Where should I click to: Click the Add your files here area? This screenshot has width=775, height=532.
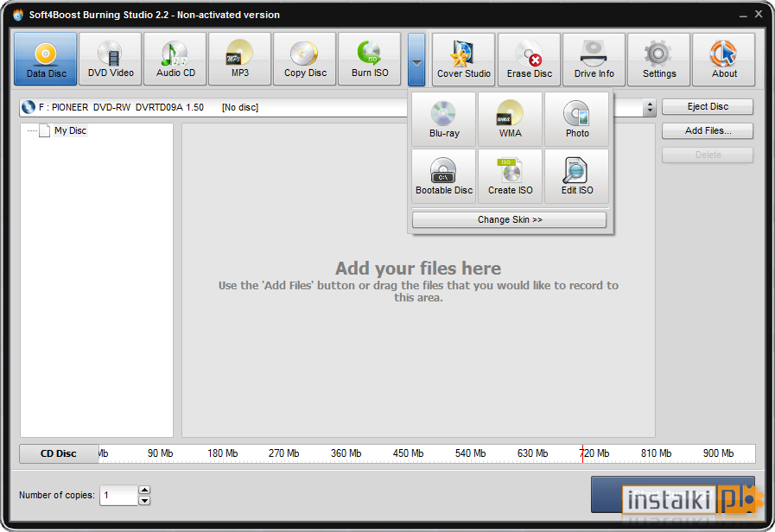click(x=418, y=280)
